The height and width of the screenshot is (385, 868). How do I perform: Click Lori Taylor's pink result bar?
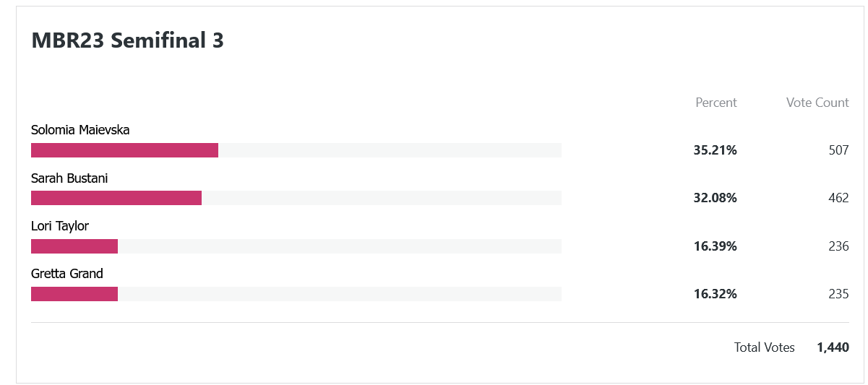pyautogui.click(x=74, y=246)
